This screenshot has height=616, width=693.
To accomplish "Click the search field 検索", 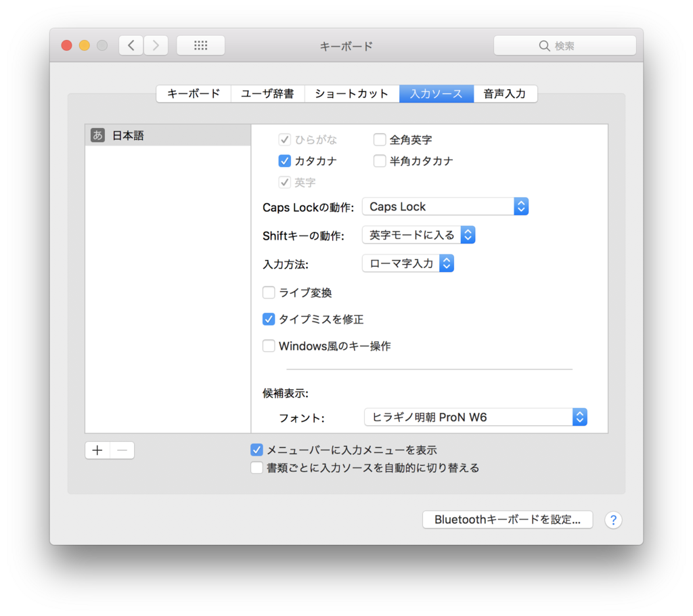I will [x=565, y=45].
